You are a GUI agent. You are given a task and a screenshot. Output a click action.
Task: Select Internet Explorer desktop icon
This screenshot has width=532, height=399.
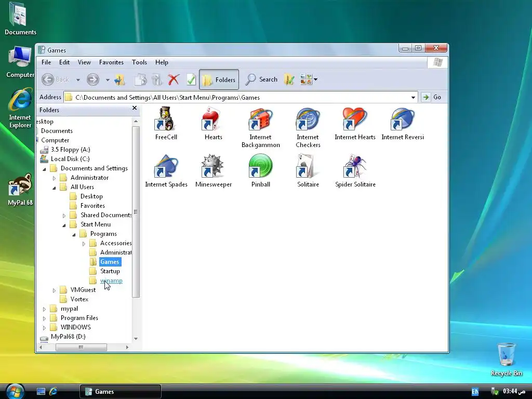pyautogui.click(x=20, y=108)
